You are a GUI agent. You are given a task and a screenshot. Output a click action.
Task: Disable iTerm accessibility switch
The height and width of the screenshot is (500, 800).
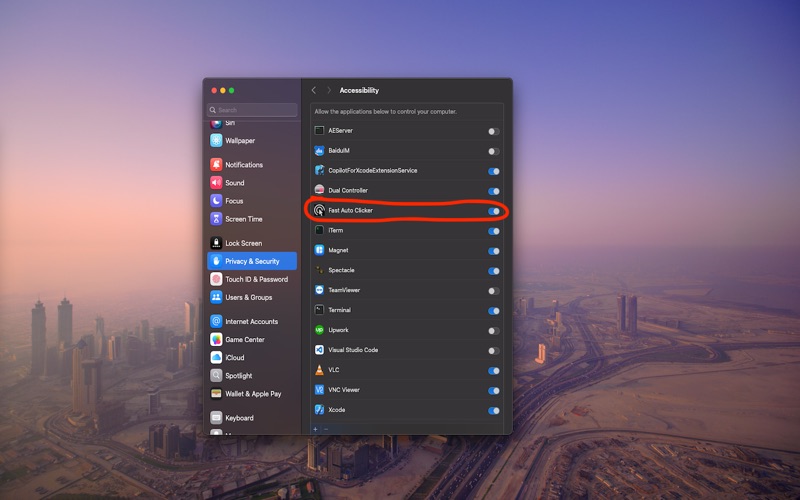tap(493, 231)
